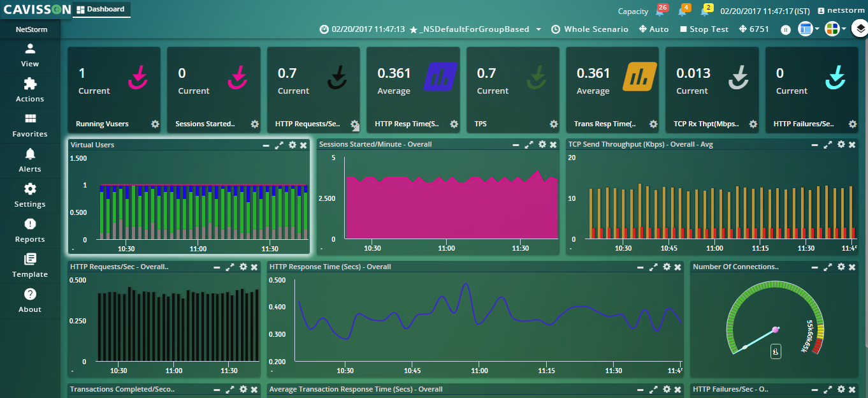Open the View menu in sidebar
Image resolution: width=868 pixels, height=398 pixels.
pos(30,55)
